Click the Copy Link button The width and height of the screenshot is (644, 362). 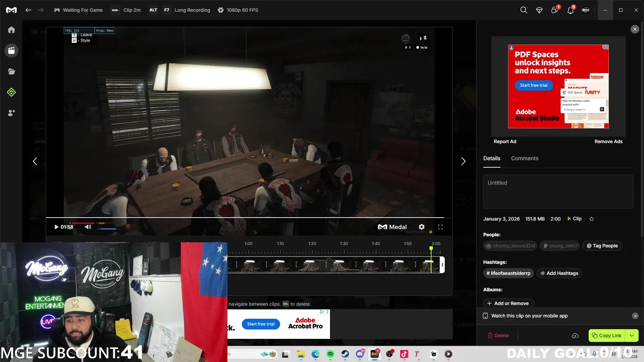pos(606,335)
